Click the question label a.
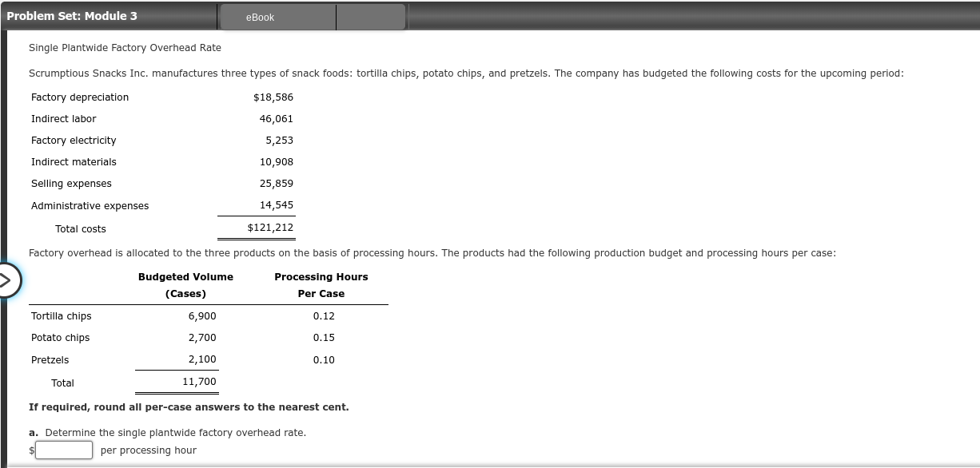Image resolution: width=980 pixels, height=468 pixels. click(x=33, y=432)
